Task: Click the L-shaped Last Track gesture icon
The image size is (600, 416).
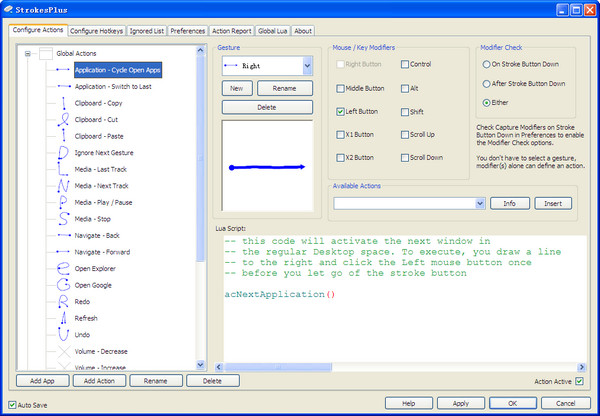Action: [x=62, y=169]
